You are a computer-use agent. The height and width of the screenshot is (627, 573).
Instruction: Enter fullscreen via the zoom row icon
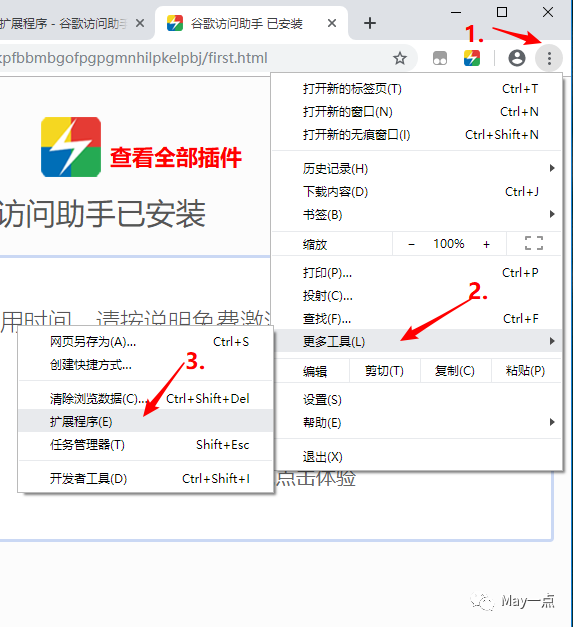534,243
